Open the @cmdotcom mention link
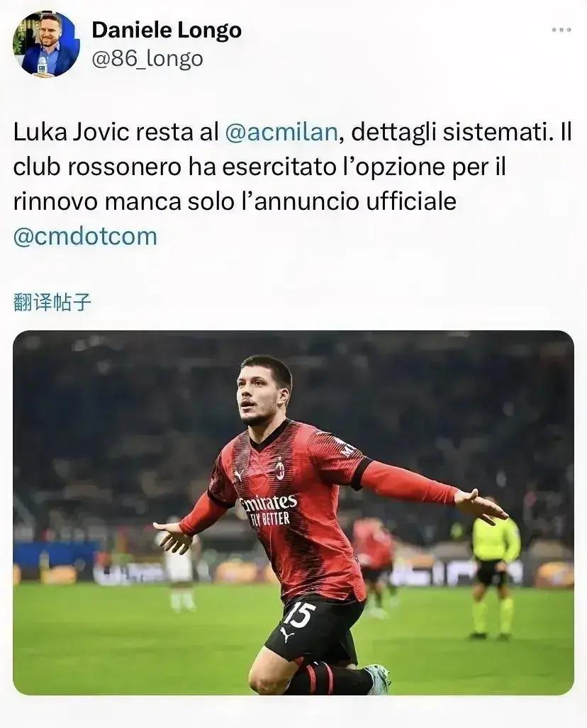This screenshot has height=728, width=587. pyautogui.click(x=85, y=236)
